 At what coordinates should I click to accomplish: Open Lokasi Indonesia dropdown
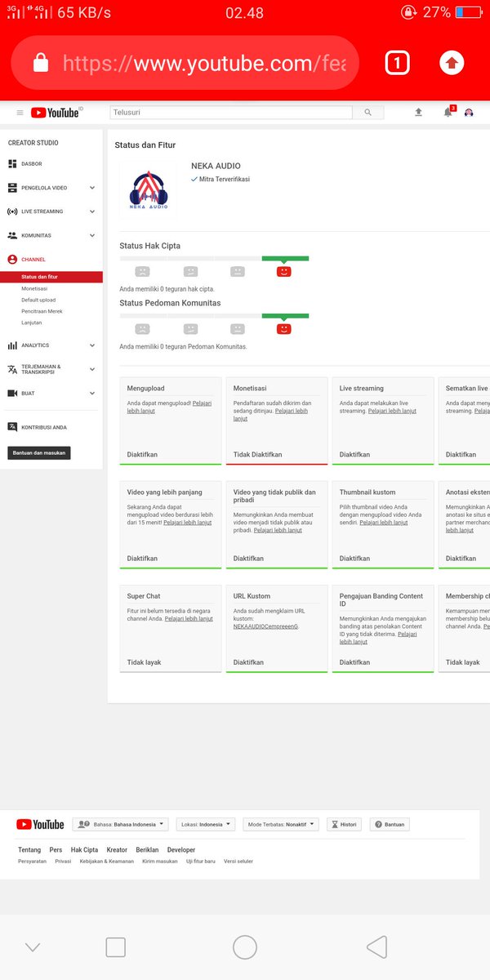[x=205, y=825]
